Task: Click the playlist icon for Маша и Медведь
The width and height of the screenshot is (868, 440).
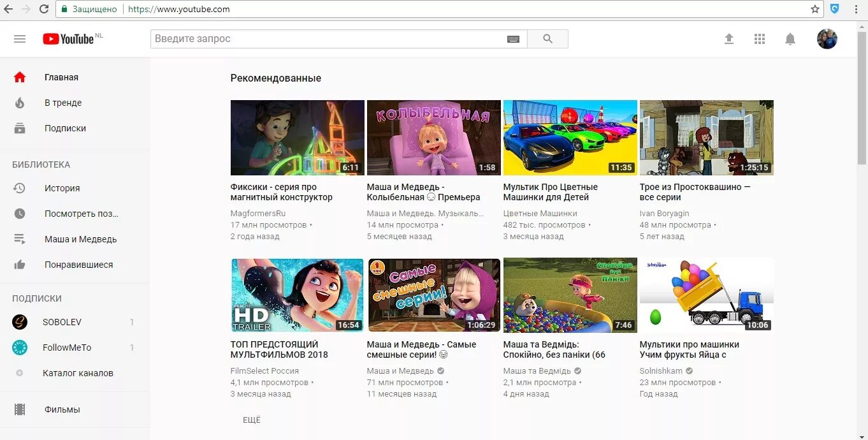Action: [20, 239]
